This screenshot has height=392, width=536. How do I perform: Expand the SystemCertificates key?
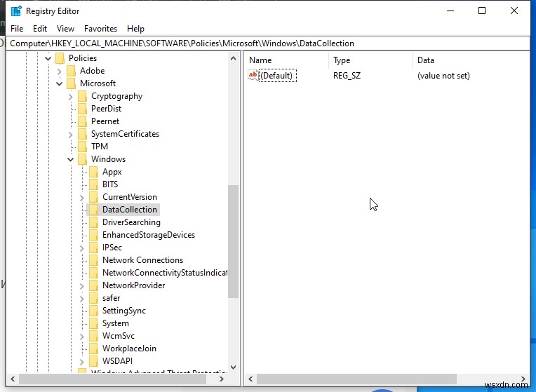70,135
